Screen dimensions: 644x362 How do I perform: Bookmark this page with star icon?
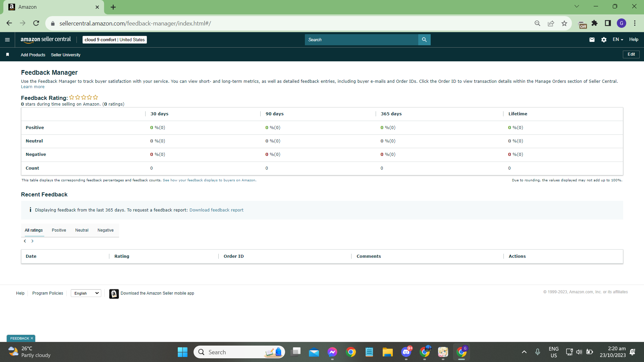tap(564, 23)
